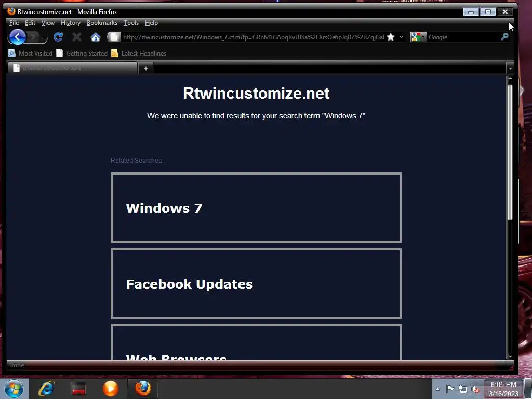Click the Facebook Updates related search box
The height and width of the screenshot is (399, 532).
(x=256, y=284)
